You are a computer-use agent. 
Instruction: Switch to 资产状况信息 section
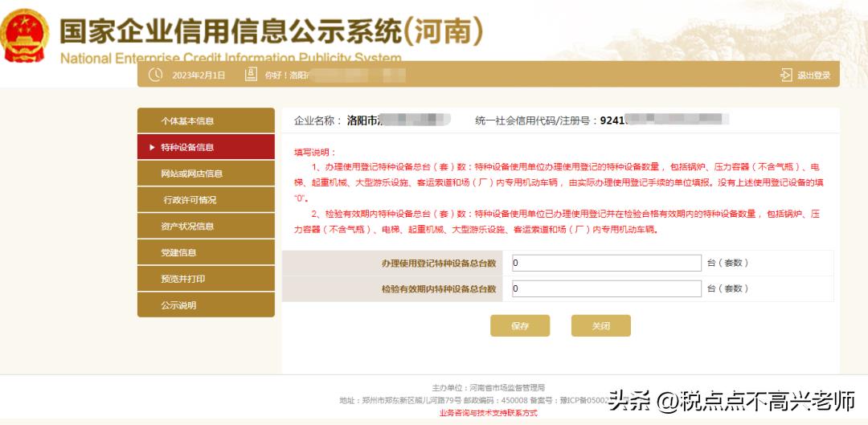pyautogui.click(x=206, y=227)
